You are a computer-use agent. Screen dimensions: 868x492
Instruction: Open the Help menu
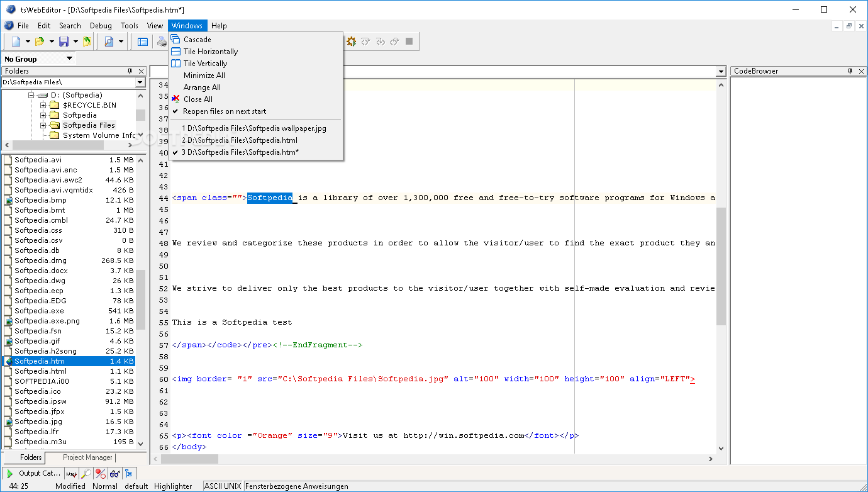click(219, 26)
